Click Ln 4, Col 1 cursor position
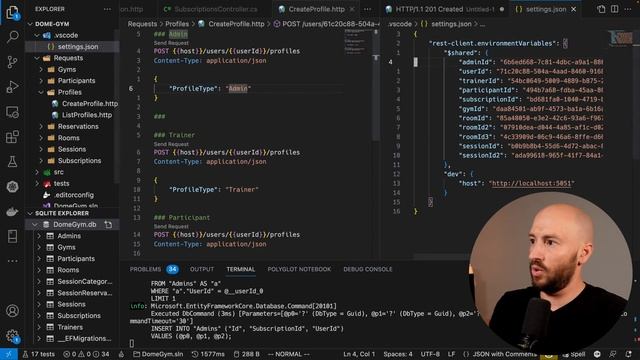The height and width of the screenshot is (360, 640). point(358,354)
